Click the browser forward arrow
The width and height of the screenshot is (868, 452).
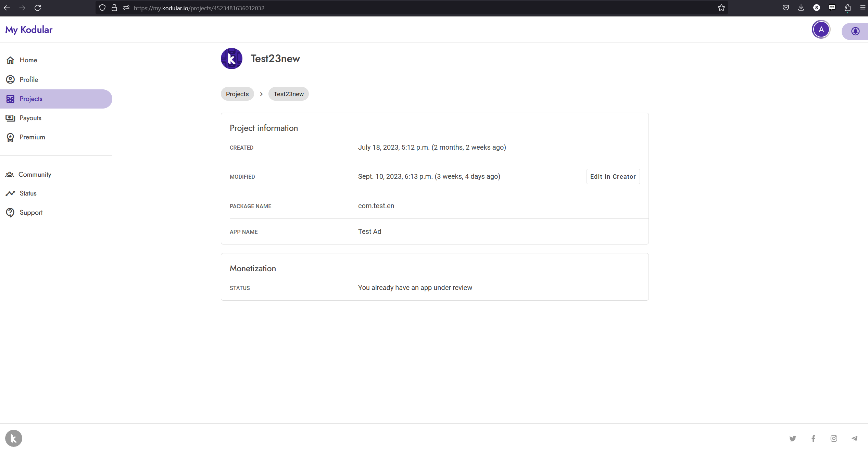click(x=22, y=8)
